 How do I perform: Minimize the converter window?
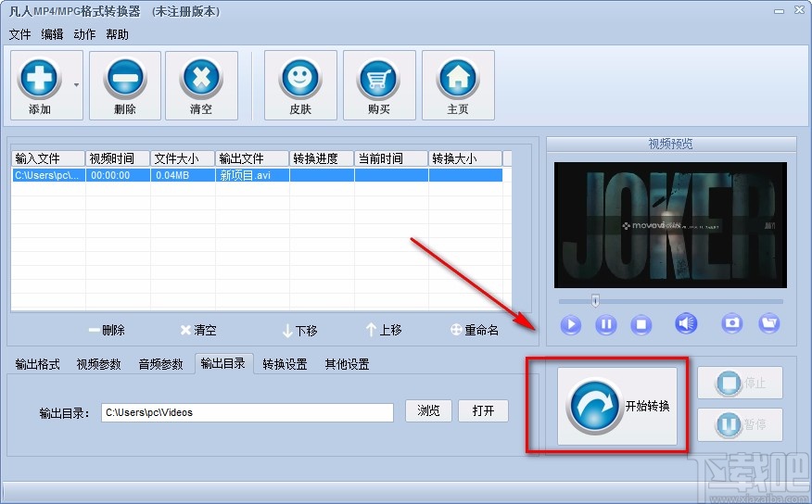[779, 10]
